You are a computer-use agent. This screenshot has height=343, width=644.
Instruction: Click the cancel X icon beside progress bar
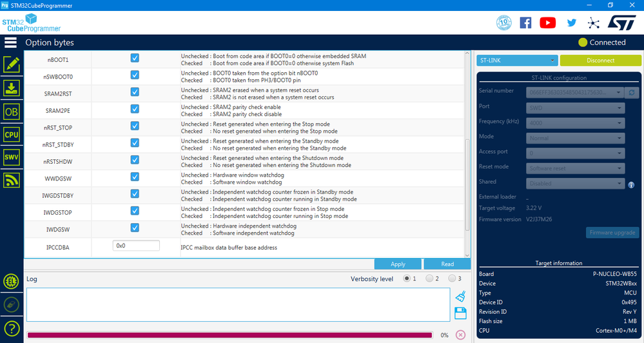click(460, 335)
